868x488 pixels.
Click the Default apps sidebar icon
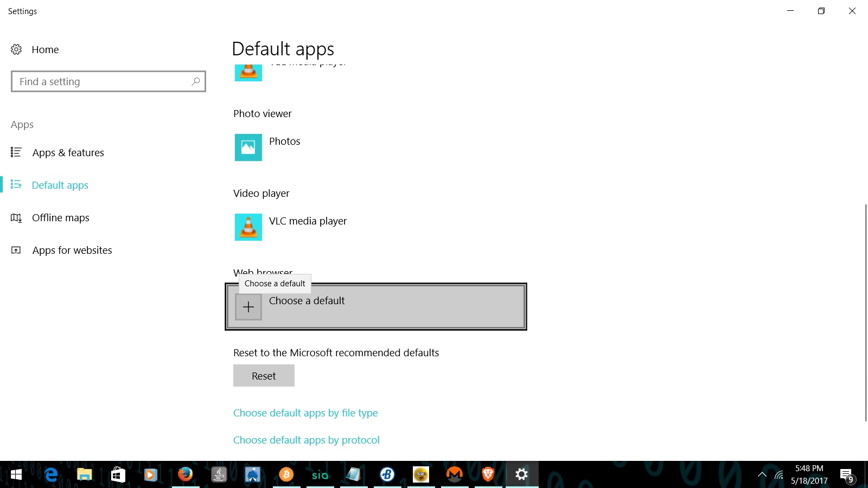tap(16, 185)
